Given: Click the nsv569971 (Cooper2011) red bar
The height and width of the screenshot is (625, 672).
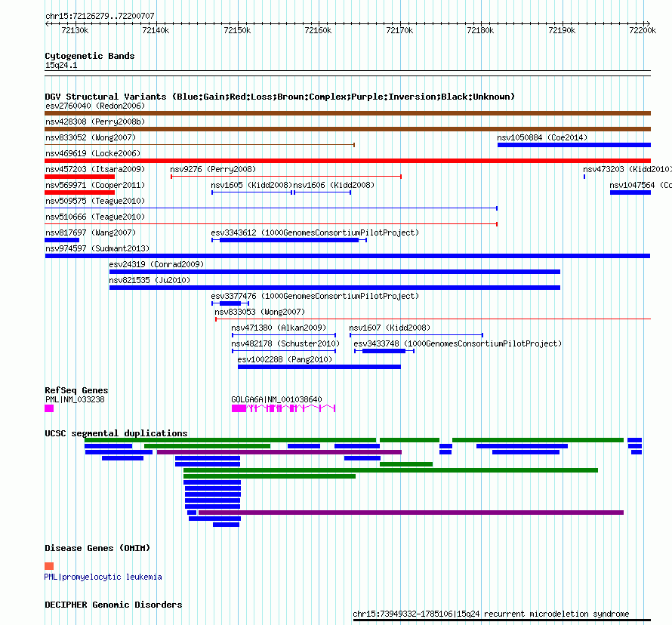Looking at the screenshot, I should tap(80, 192).
